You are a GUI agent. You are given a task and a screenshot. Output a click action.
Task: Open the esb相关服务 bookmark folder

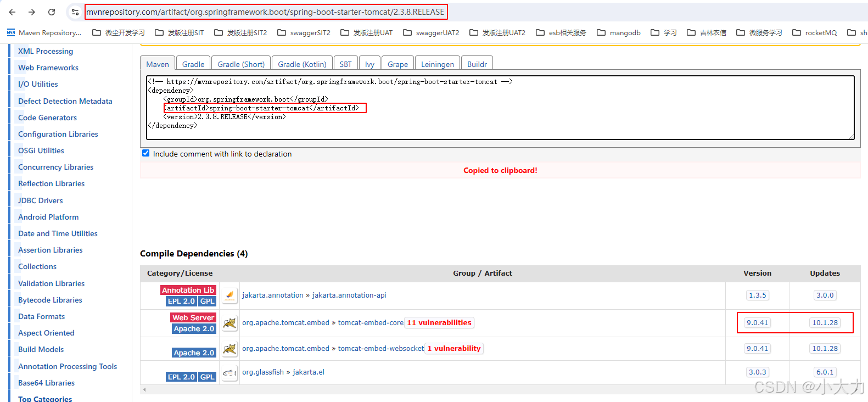coord(561,32)
